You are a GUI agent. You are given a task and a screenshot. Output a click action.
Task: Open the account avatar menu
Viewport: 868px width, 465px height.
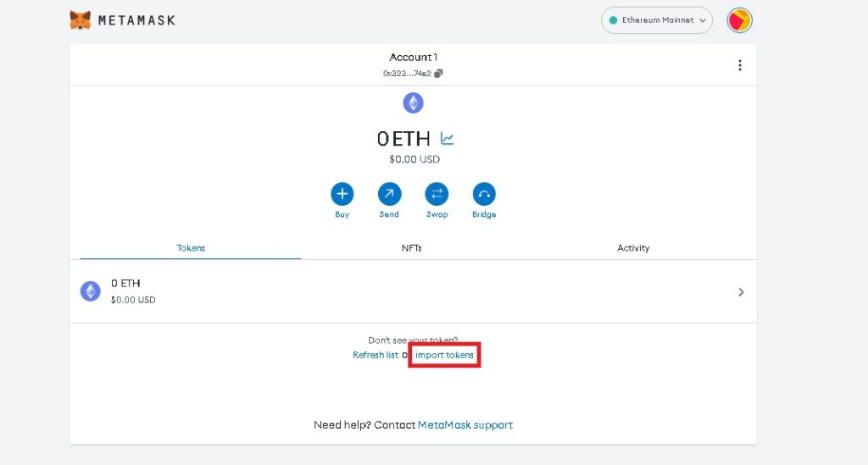point(739,20)
